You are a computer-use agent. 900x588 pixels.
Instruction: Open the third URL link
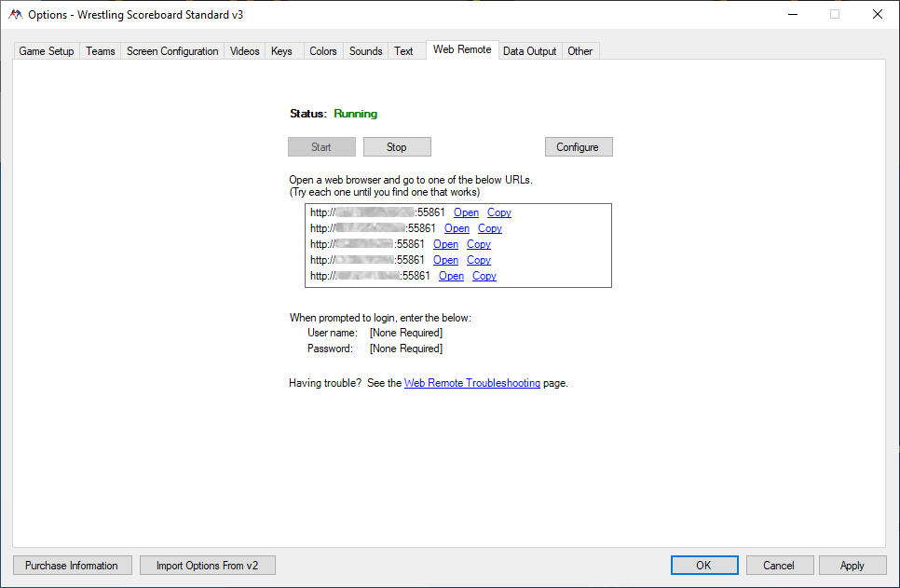[445, 244]
